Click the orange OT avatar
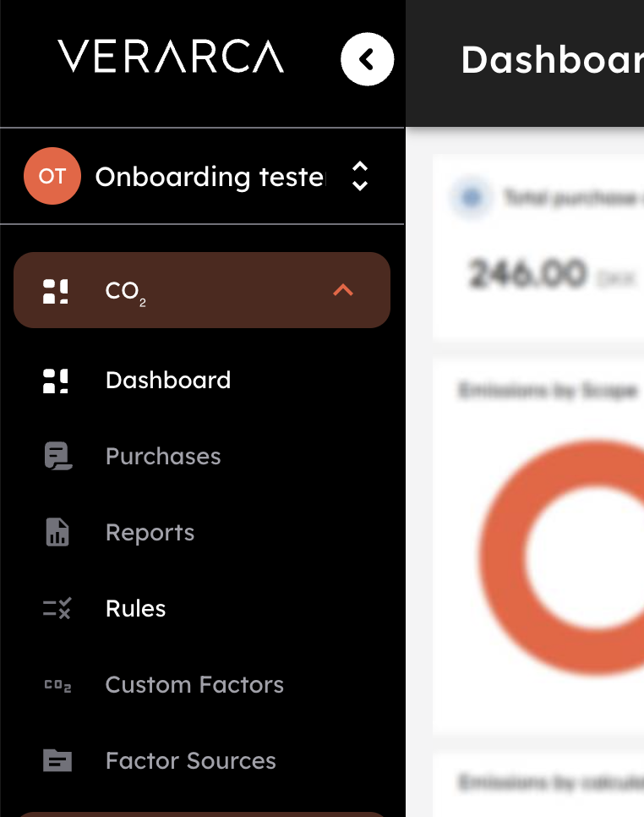644x817 pixels. tap(52, 176)
